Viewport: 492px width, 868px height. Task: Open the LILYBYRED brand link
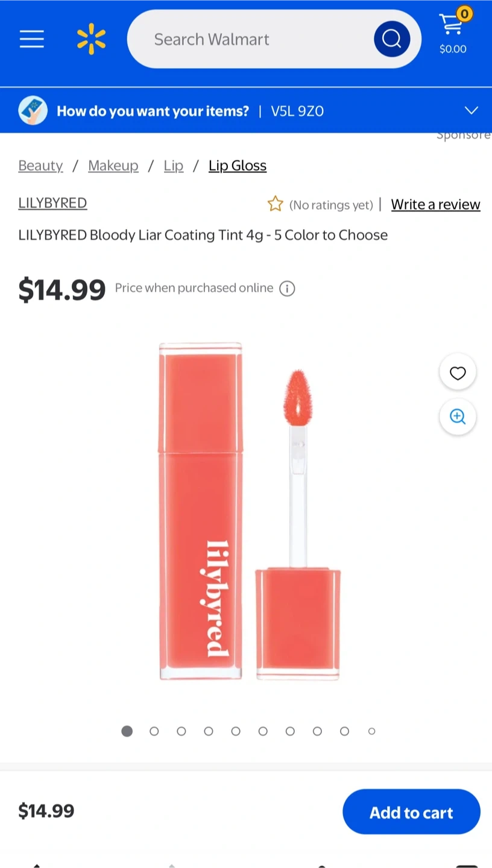[52, 203]
